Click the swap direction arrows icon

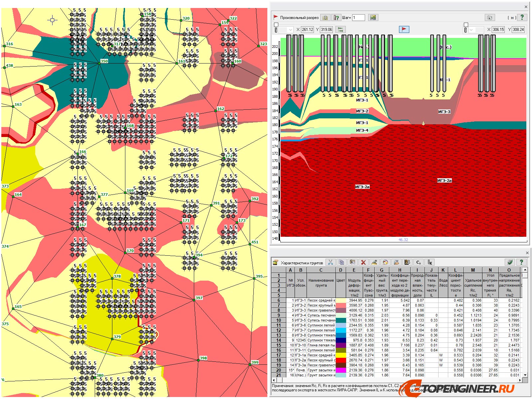coord(340,30)
